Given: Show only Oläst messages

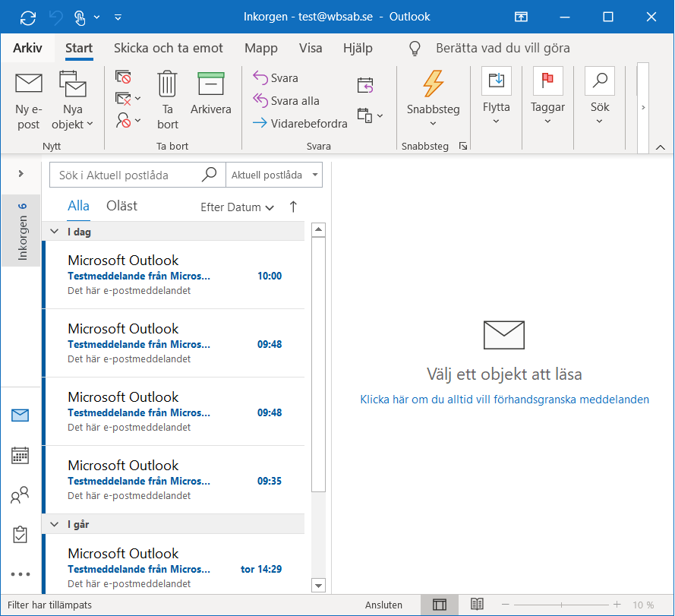Looking at the screenshot, I should click(x=121, y=206).
